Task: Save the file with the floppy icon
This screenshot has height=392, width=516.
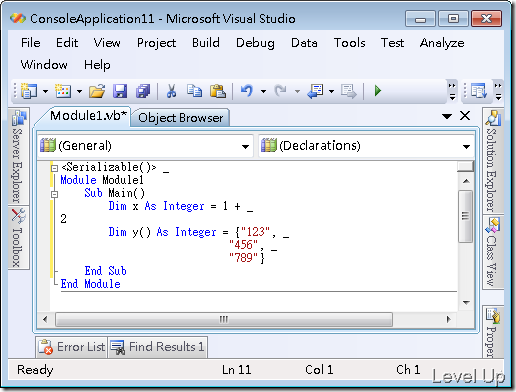Action: point(120,91)
